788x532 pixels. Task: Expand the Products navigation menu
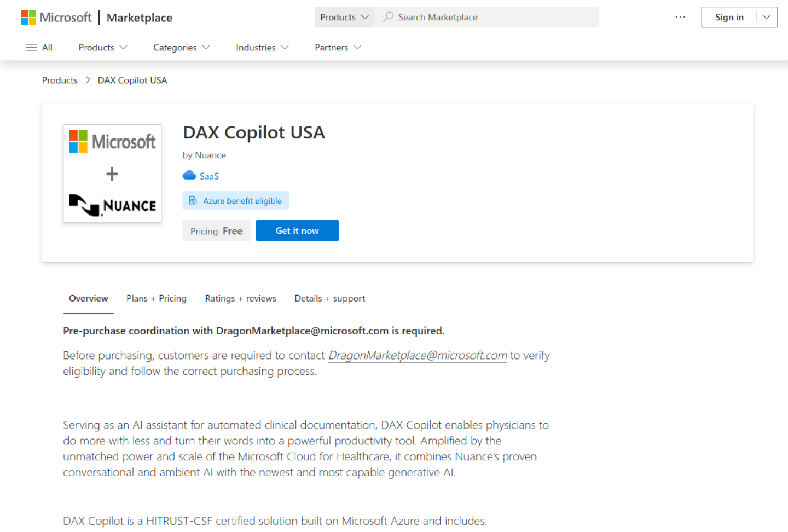(x=103, y=48)
